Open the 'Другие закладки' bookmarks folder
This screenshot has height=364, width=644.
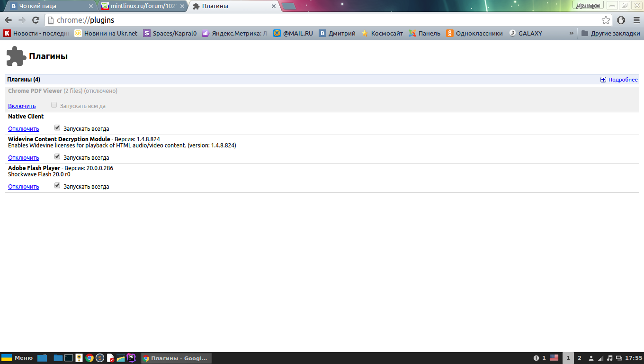[x=610, y=33]
